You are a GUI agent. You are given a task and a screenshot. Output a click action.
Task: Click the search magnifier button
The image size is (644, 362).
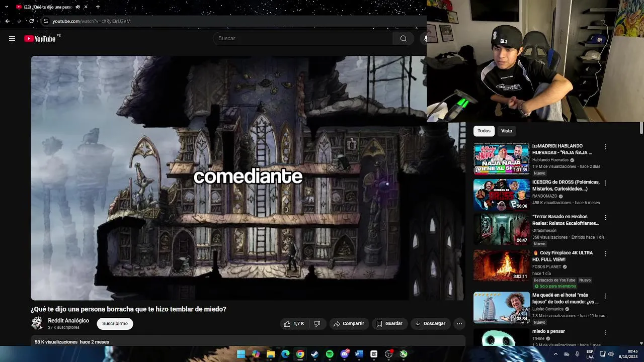[x=403, y=39]
